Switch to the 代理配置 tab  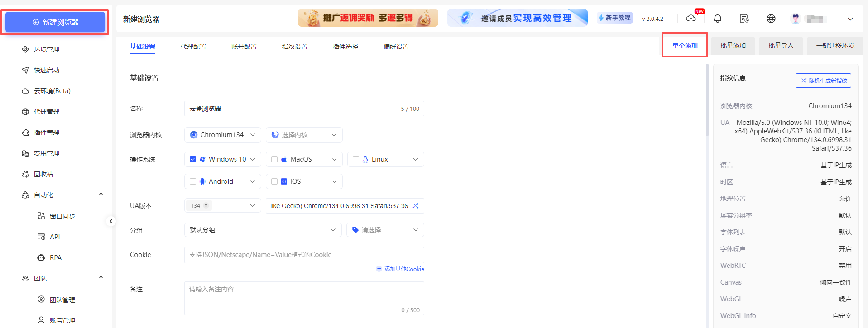click(193, 47)
